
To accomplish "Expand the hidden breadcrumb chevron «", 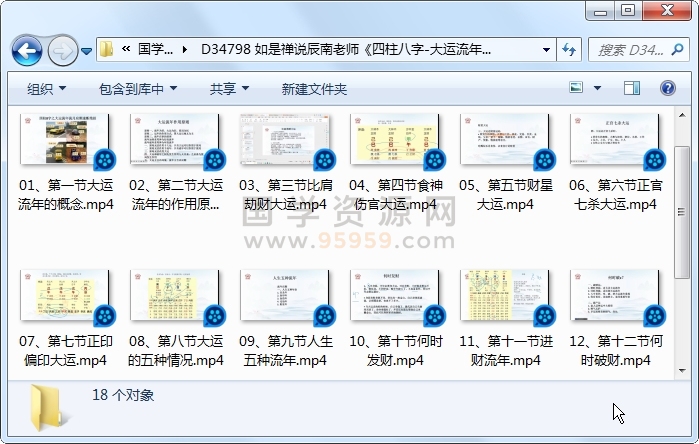I will tap(126, 49).
